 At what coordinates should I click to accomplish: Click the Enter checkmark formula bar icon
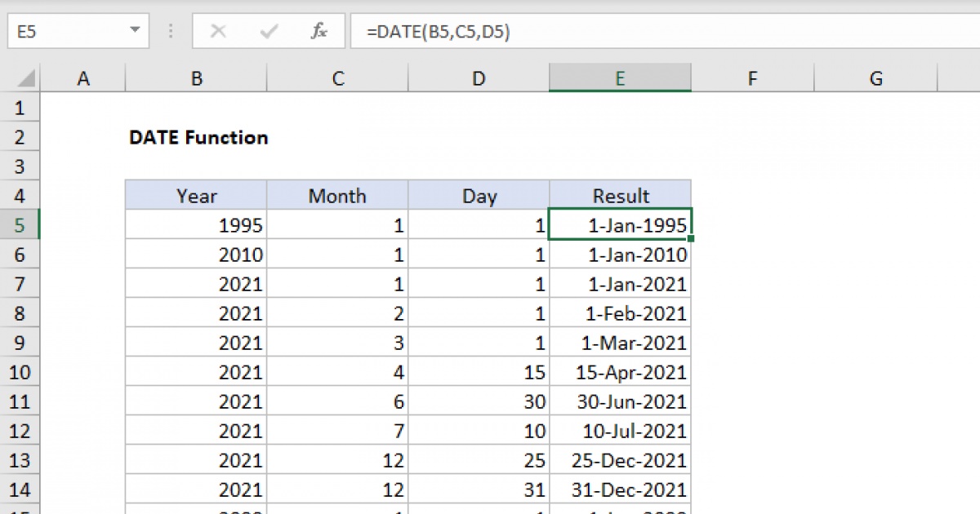[269, 31]
